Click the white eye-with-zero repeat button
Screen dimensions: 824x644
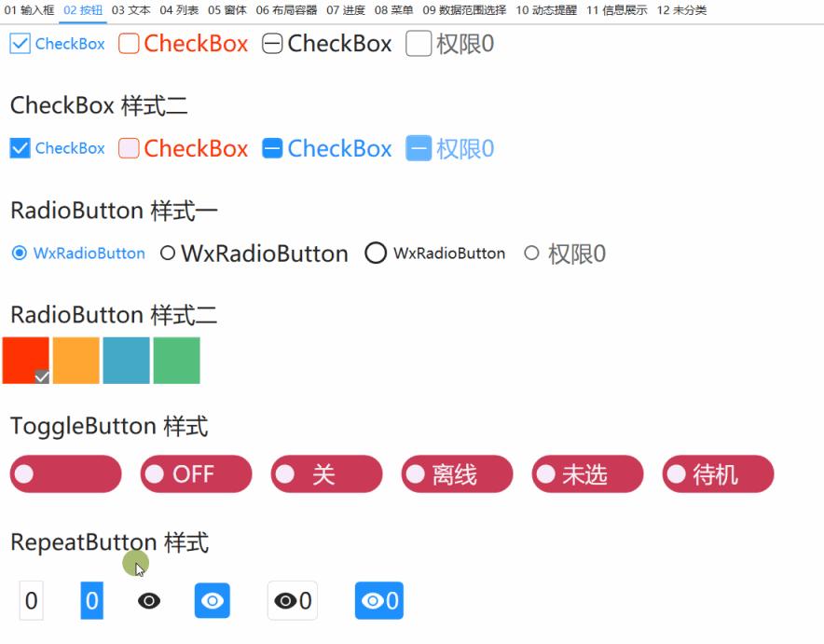click(x=293, y=600)
